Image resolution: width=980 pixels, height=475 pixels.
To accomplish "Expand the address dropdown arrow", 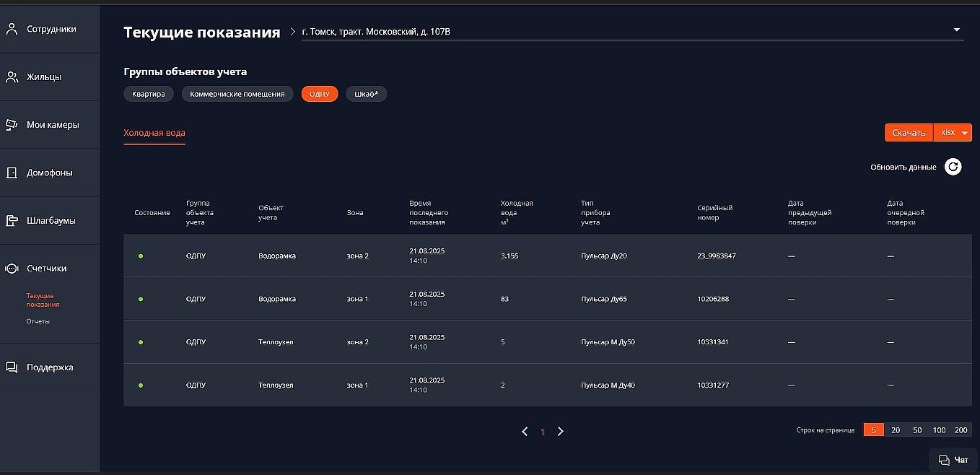I will [956, 30].
